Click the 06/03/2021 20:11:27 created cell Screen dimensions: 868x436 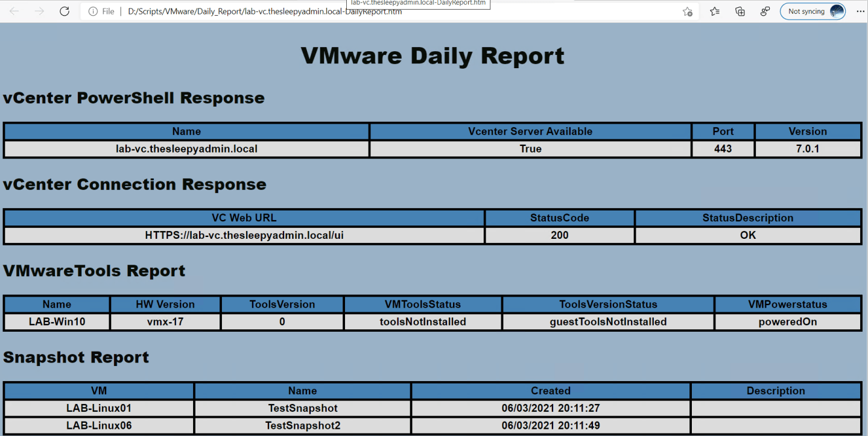551,408
